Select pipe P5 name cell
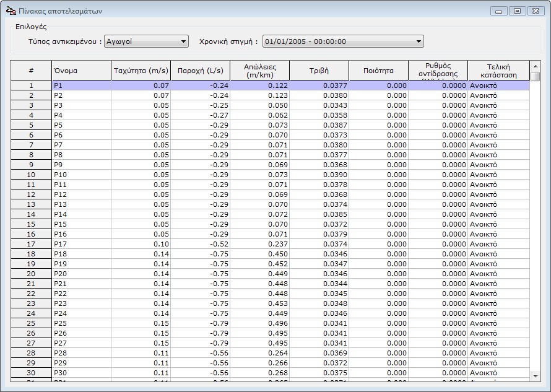 81,125
